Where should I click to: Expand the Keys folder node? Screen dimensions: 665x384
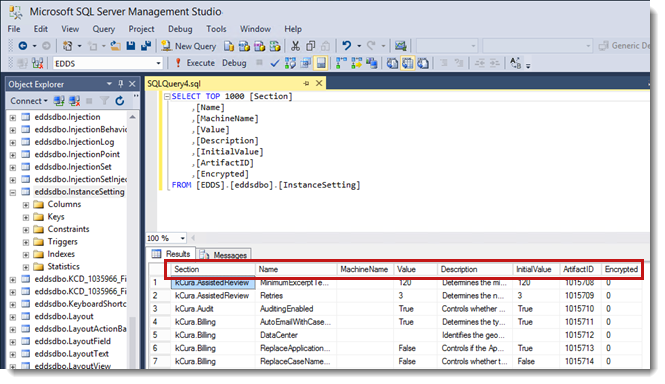coord(26,217)
